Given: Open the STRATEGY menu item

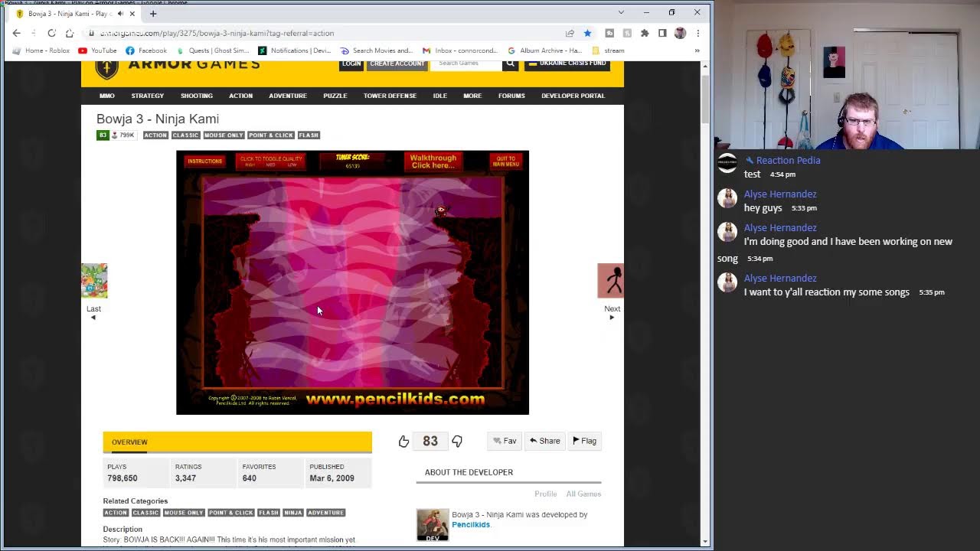Looking at the screenshot, I should tap(148, 96).
